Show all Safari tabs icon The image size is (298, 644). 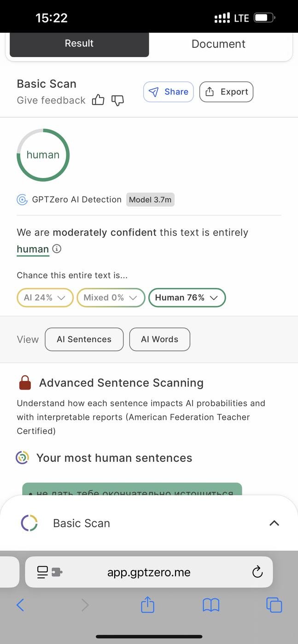(274, 604)
